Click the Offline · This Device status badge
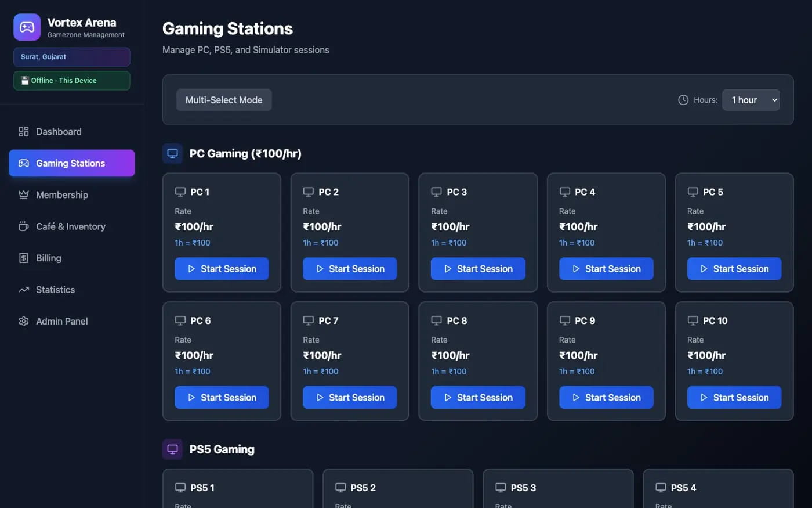Screen dimensions: 812x508 [x=72, y=81]
